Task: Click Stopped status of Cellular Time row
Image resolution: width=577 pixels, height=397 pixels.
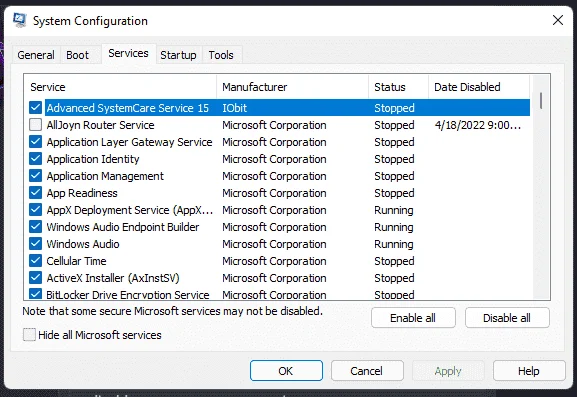Action: [394, 260]
